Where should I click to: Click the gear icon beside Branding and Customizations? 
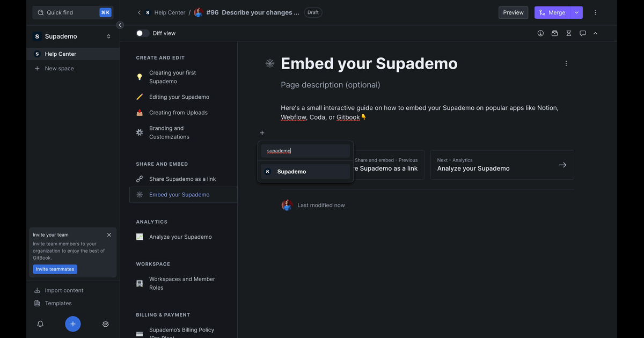click(x=140, y=132)
